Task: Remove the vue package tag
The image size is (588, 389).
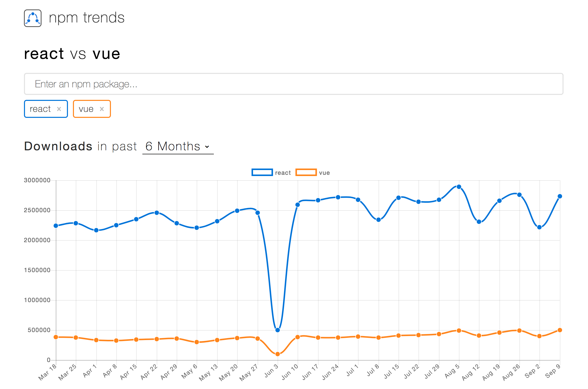Action: pyautogui.click(x=102, y=109)
